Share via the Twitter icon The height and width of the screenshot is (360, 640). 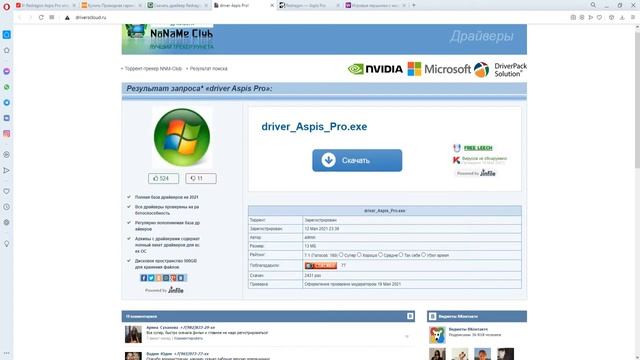point(151,278)
